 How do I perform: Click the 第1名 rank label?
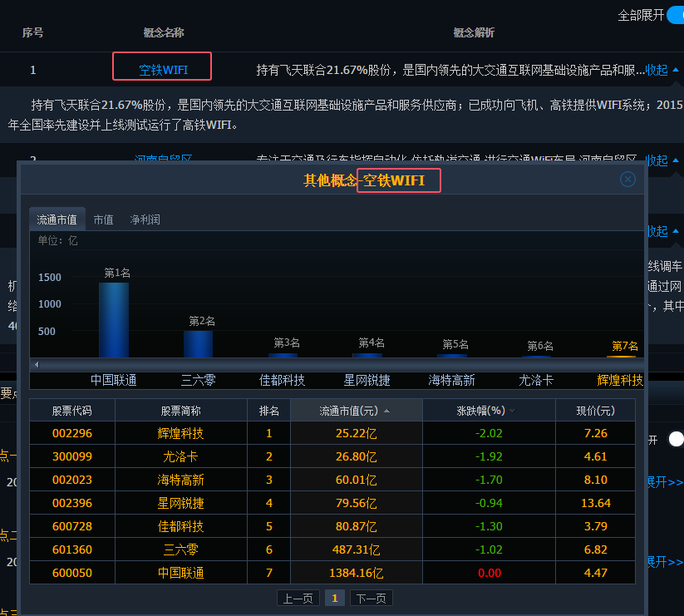pyautogui.click(x=117, y=274)
